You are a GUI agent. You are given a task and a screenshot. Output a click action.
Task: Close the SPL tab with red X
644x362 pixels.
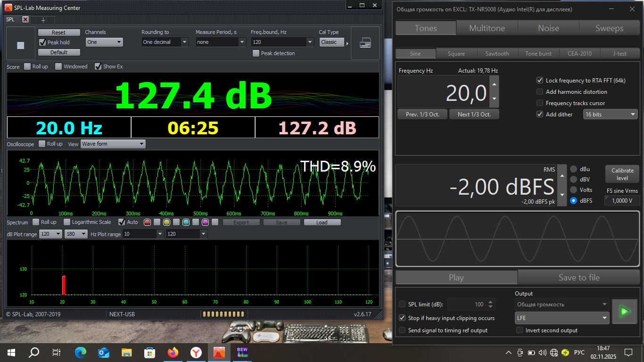click(x=25, y=19)
